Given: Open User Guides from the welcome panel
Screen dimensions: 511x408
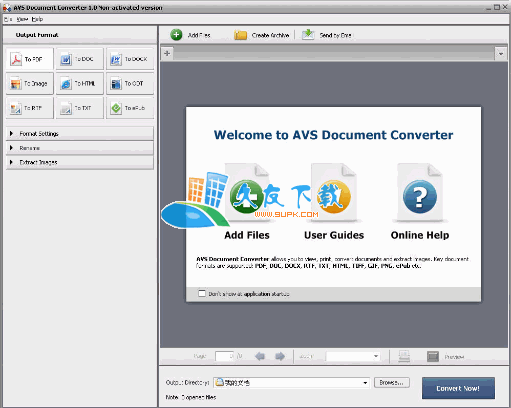Looking at the screenshot, I should click(334, 197).
